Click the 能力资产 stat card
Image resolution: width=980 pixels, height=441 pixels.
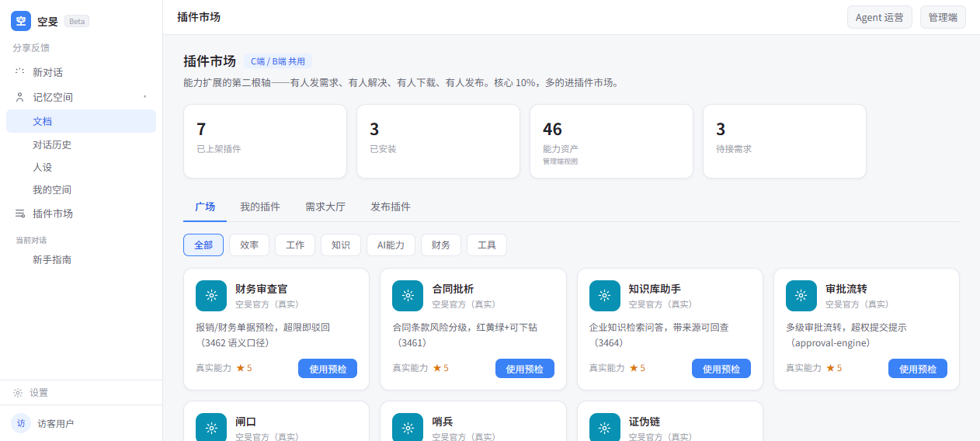(611, 141)
